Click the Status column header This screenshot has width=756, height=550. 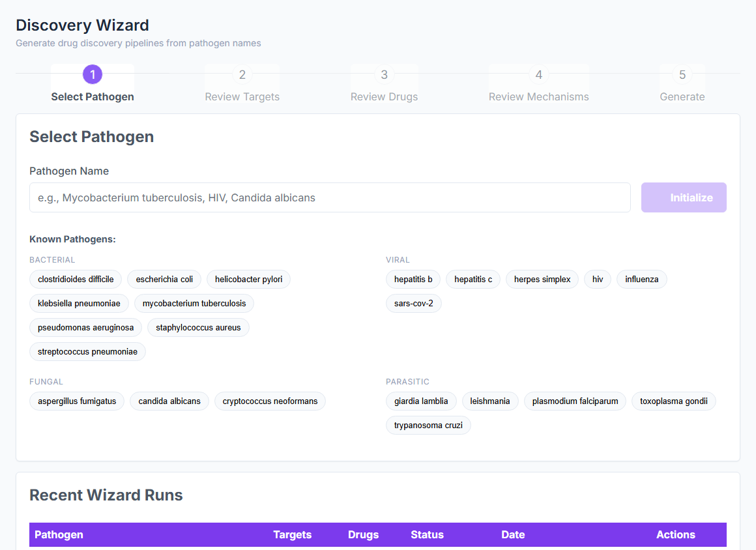[427, 534]
